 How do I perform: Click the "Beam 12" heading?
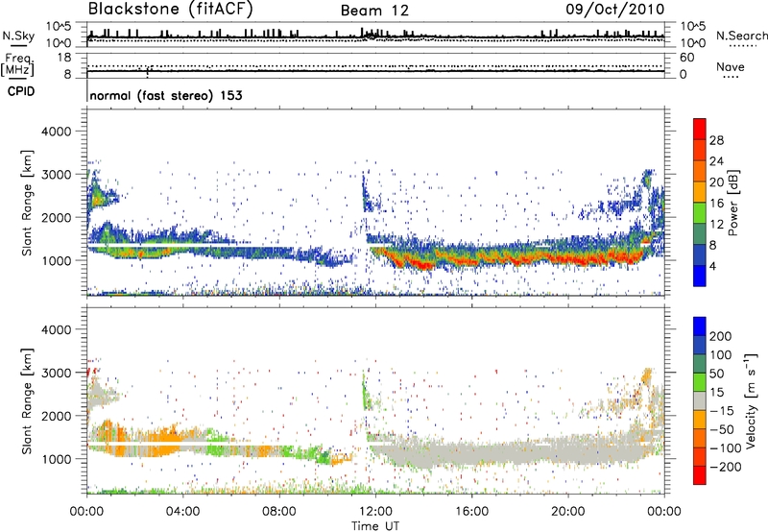pyautogui.click(x=374, y=11)
